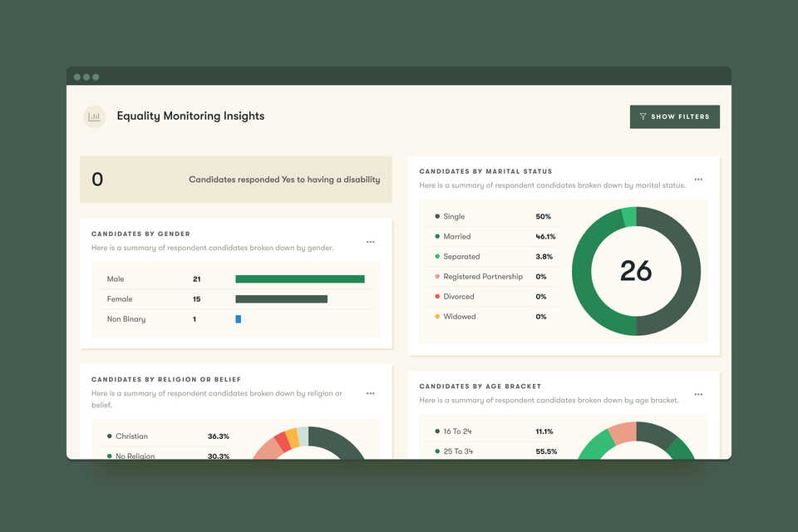Click the filter funnel icon in Show Filters

(643, 116)
